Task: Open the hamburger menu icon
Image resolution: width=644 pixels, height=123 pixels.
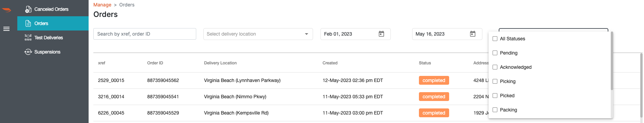Action: pyautogui.click(x=6, y=29)
